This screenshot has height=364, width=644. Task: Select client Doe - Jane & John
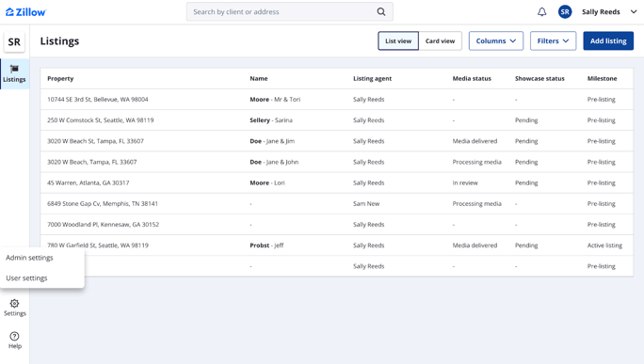(x=274, y=162)
